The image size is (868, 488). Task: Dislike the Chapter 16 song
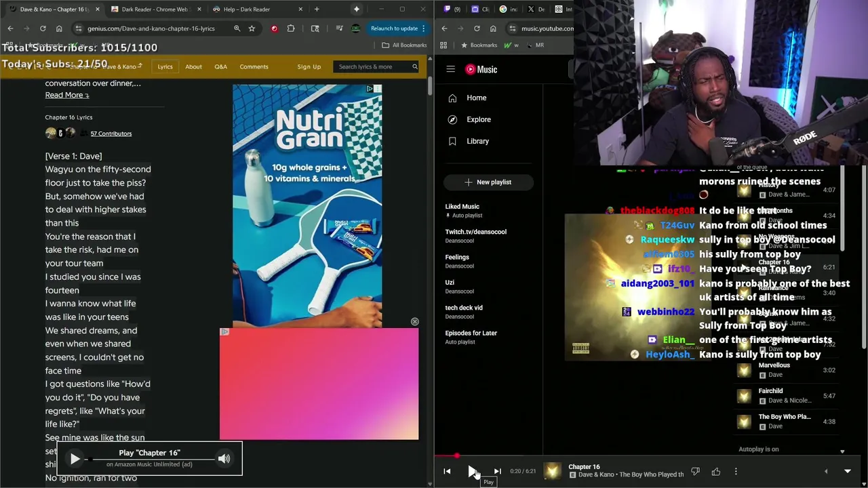(x=695, y=471)
